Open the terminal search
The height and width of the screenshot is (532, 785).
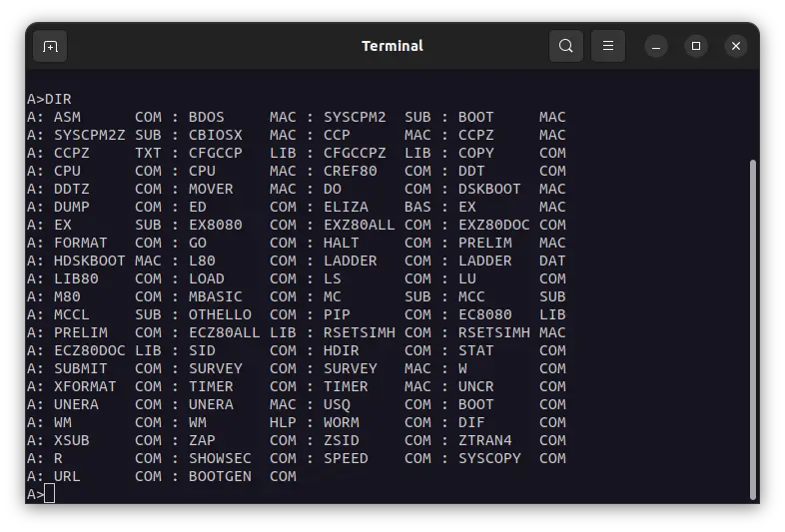point(565,46)
